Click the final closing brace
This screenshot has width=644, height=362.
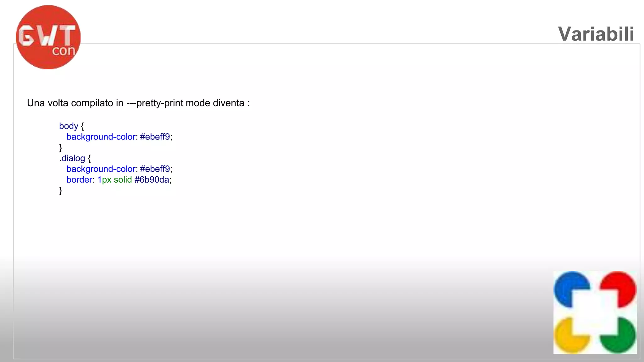(61, 190)
